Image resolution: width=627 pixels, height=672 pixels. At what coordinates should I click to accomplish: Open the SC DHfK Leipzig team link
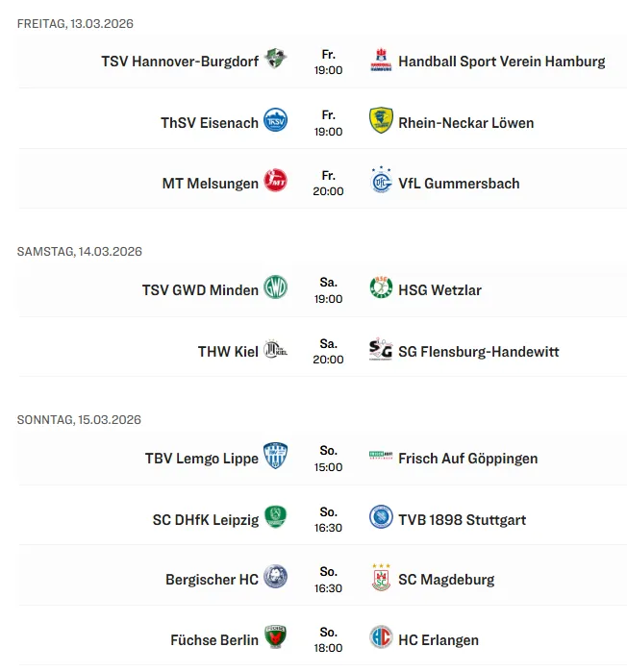tap(205, 519)
